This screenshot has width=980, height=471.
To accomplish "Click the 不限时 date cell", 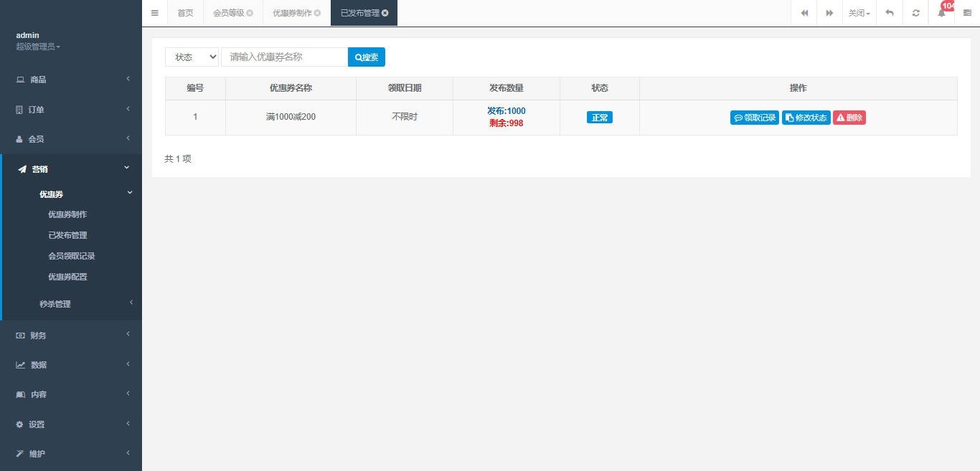I will pyautogui.click(x=405, y=117).
